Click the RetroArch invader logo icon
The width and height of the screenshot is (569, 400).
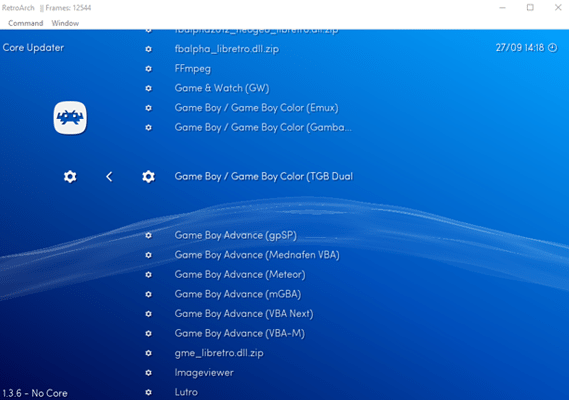pyautogui.click(x=70, y=118)
